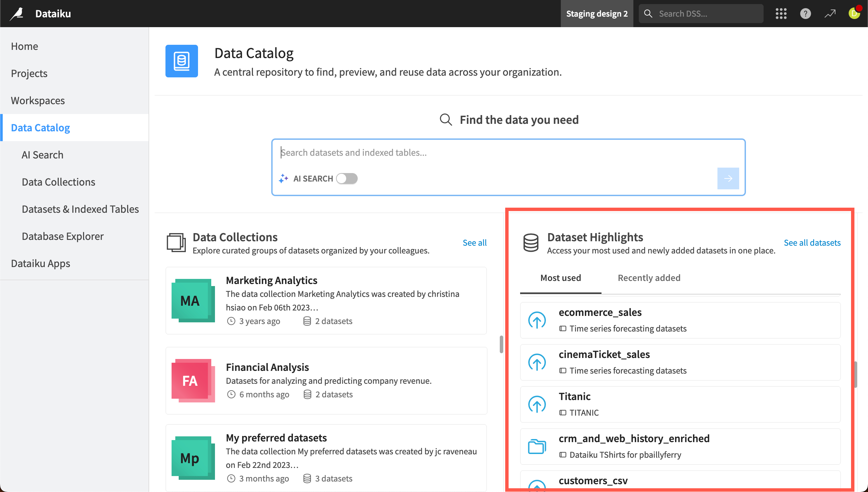Click the ecommerce_sales upload icon
This screenshot has width=868, height=492.
(x=537, y=320)
